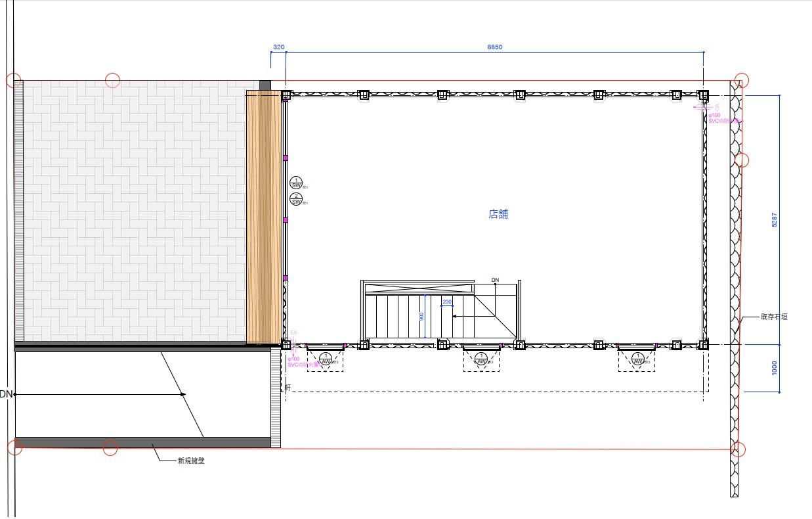Select the 1000 vertical dimension
Viewport: 812px width, 519px height.
(775, 369)
